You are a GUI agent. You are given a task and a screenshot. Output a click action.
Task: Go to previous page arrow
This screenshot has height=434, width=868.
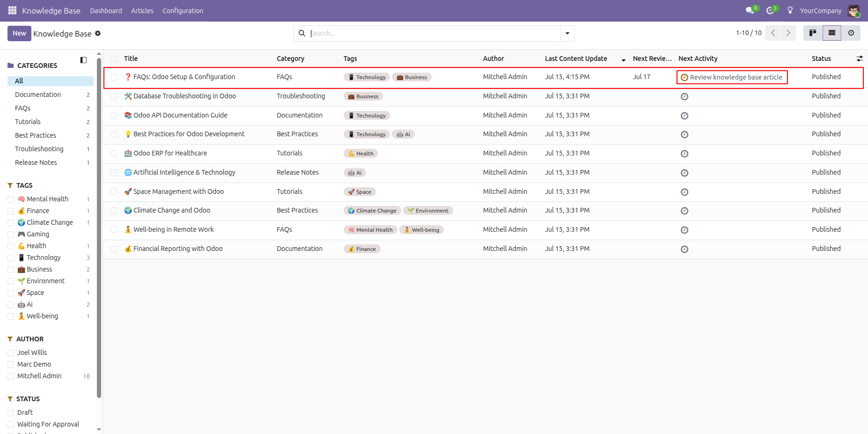click(773, 33)
